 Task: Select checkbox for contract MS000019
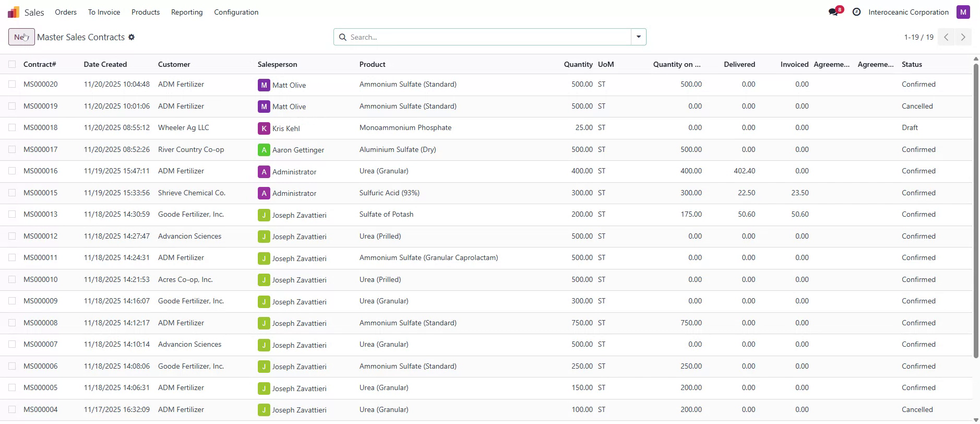click(x=12, y=106)
